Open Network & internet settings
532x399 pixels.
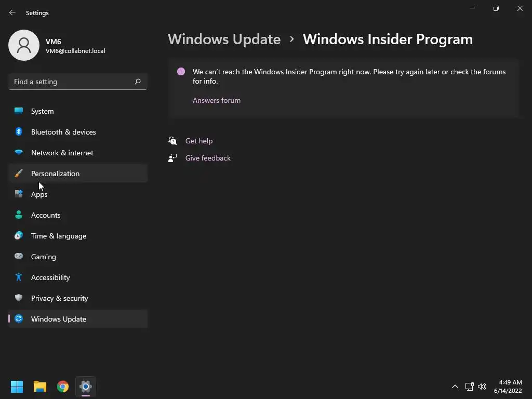tap(78, 153)
